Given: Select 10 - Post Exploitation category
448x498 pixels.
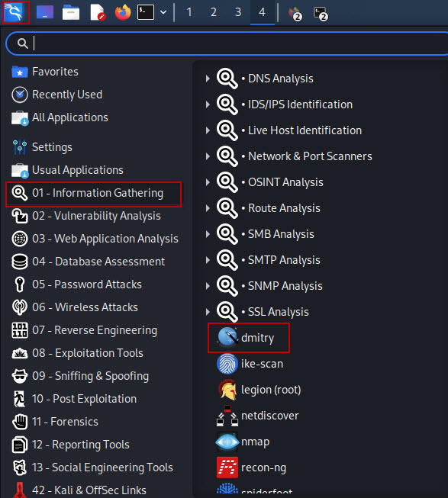Looking at the screenshot, I should [x=74, y=399].
